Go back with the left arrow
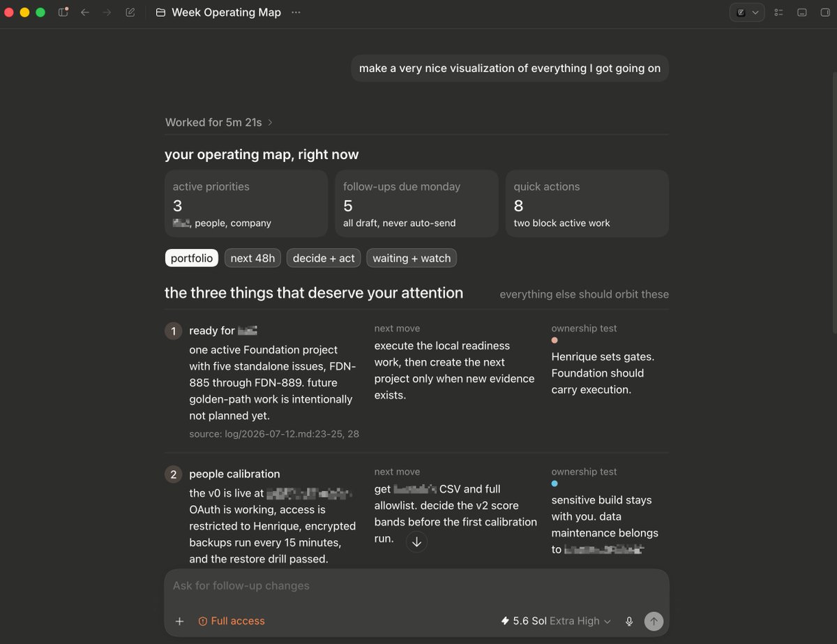Image resolution: width=837 pixels, height=644 pixels. 85,13
